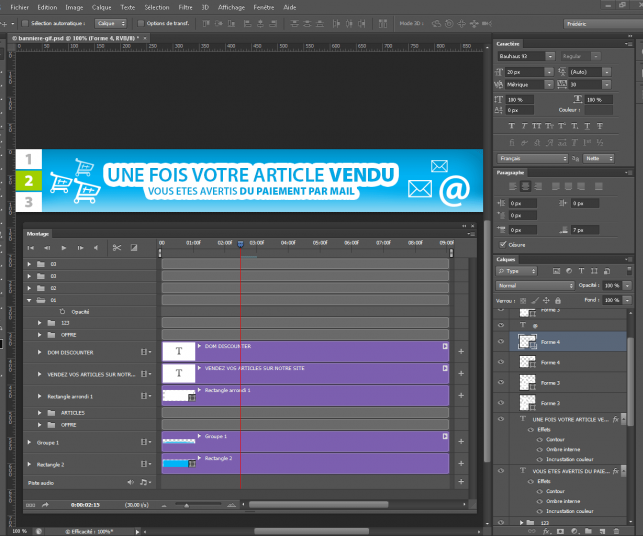Adjust the timeline zoom slider handle
The height and width of the screenshot is (536, 643).
click(x=187, y=505)
